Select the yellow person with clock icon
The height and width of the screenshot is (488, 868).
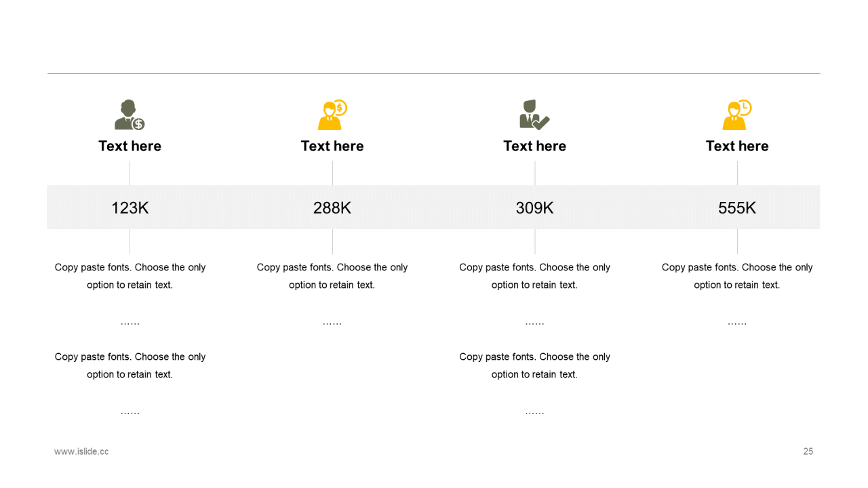pyautogui.click(x=737, y=115)
